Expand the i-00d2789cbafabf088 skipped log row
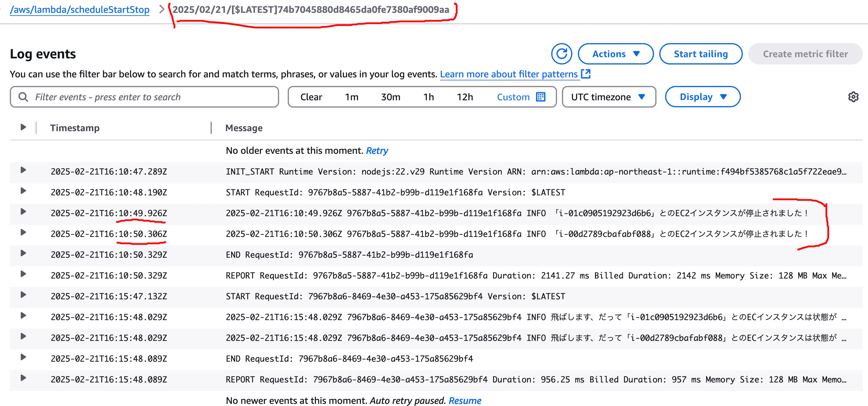 click(23, 336)
